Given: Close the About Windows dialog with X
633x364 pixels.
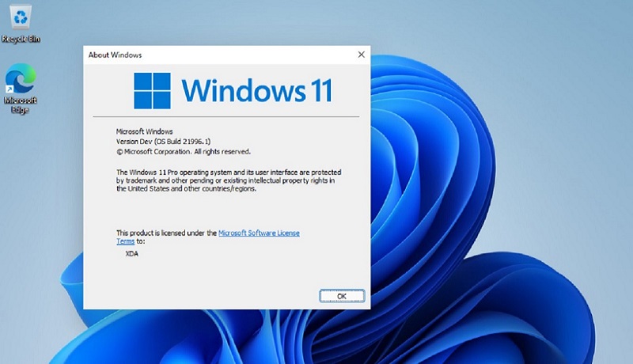Looking at the screenshot, I should pyautogui.click(x=362, y=55).
